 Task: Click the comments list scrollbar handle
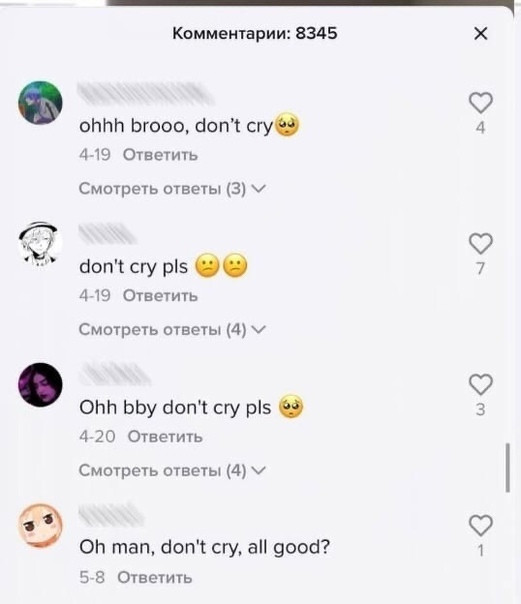point(508,467)
